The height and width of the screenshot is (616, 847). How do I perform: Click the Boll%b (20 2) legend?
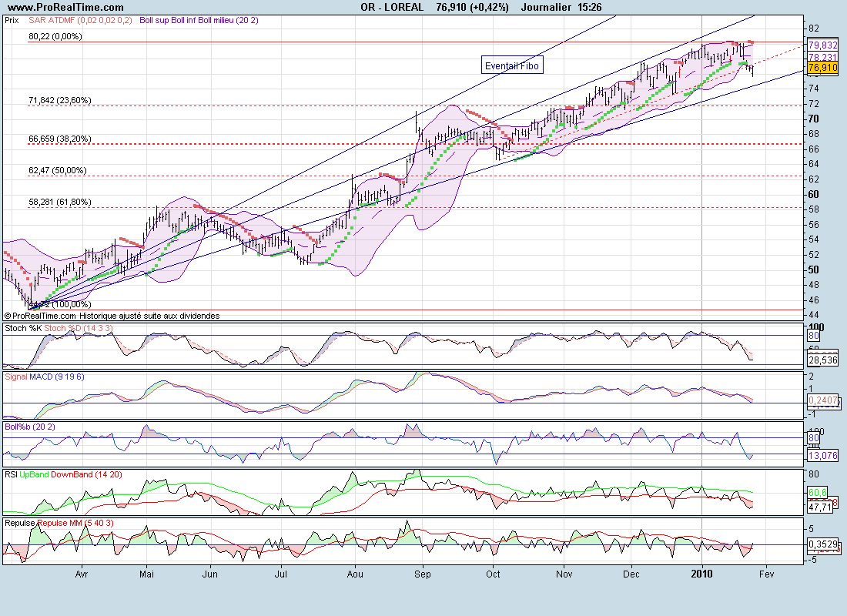click(x=30, y=427)
